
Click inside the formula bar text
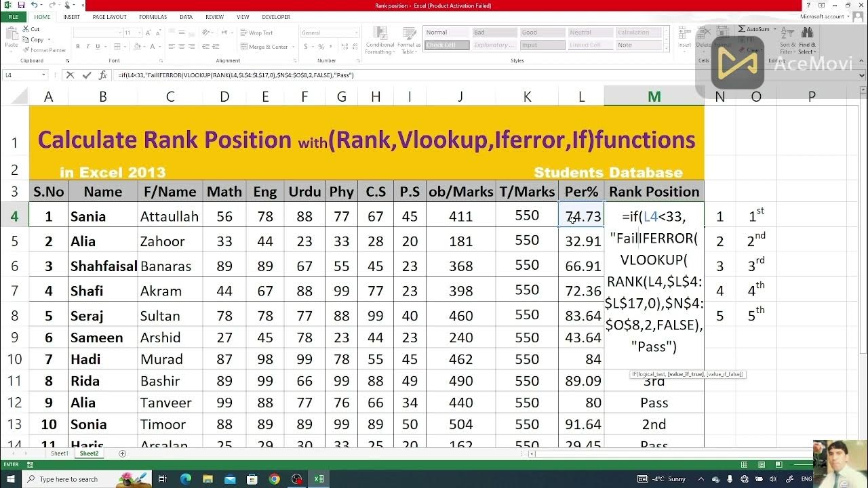pyautogui.click(x=235, y=75)
